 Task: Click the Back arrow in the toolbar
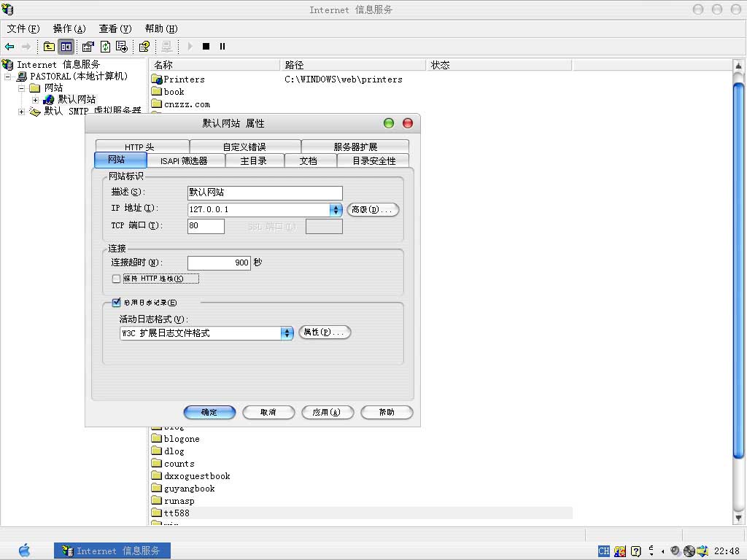click(9, 47)
